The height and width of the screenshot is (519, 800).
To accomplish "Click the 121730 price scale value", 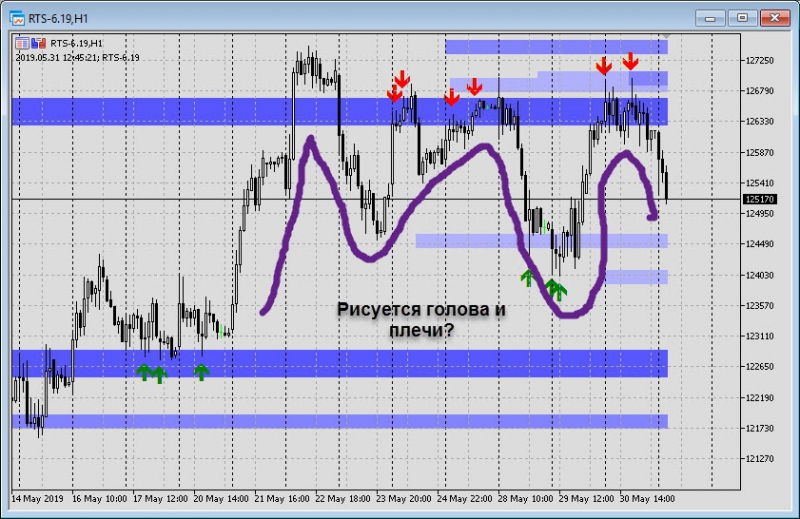I will (760, 428).
